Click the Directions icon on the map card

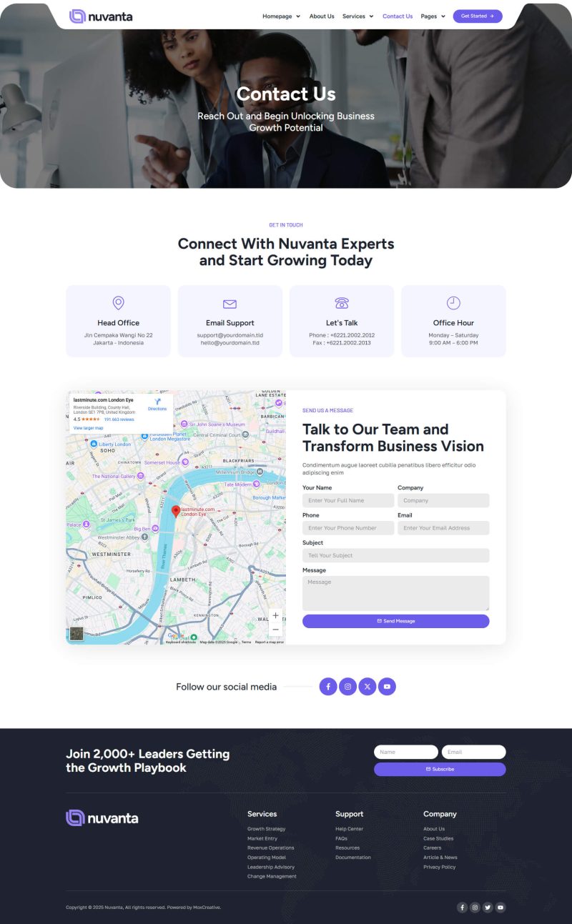click(x=157, y=403)
